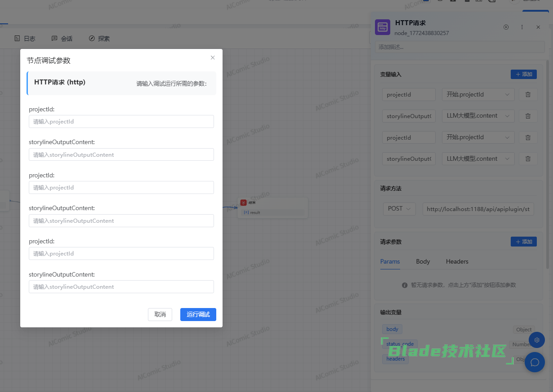Expand the POST request method dropdown
Image resolution: width=553 pixels, height=392 pixels.
(399, 209)
